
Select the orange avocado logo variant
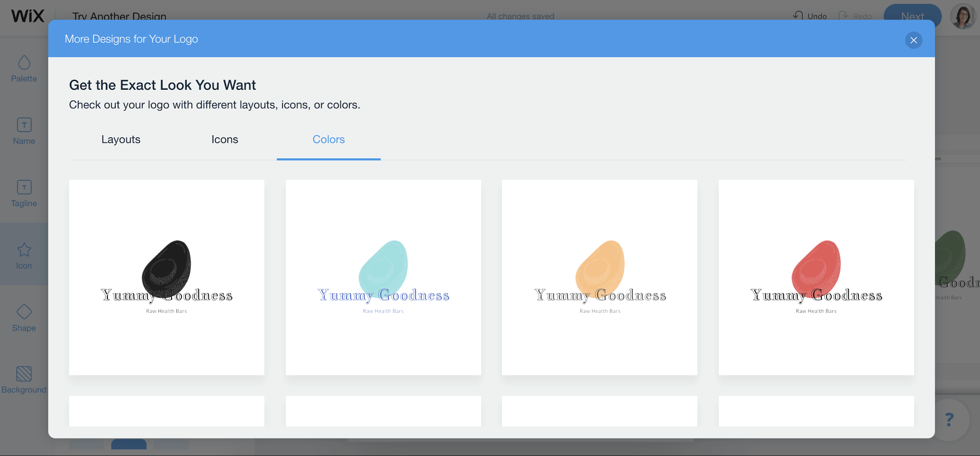(x=600, y=277)
